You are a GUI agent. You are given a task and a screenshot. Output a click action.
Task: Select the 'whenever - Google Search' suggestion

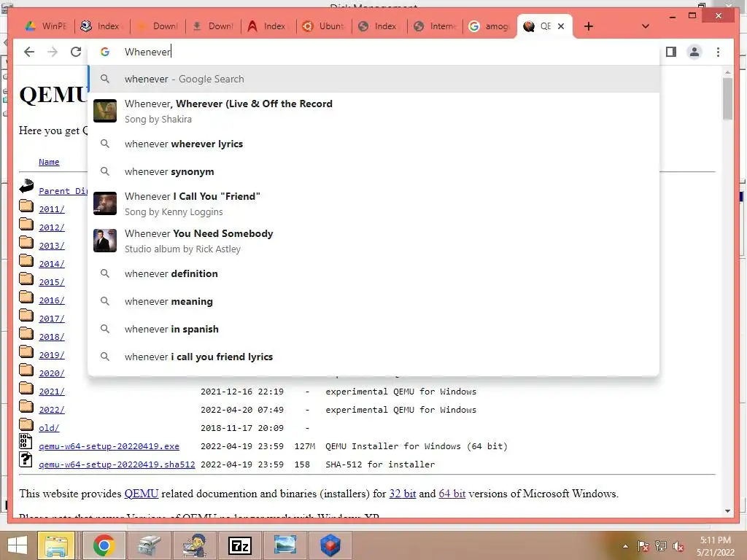click(374, 79)
